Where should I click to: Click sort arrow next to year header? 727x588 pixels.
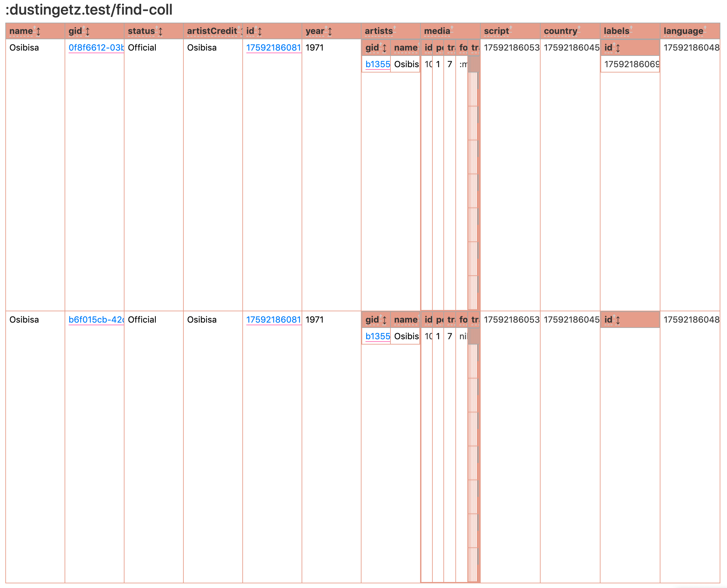pos(330,32)
